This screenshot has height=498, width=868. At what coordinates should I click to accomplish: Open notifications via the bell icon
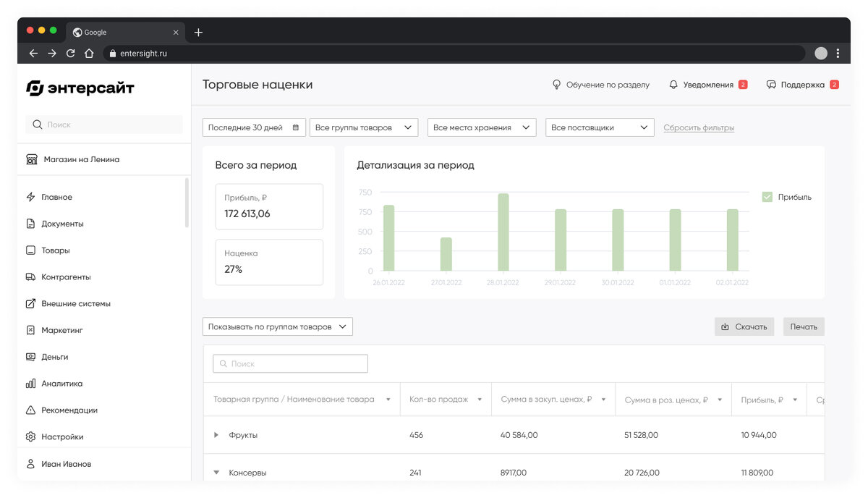click(x=673, y=85)
